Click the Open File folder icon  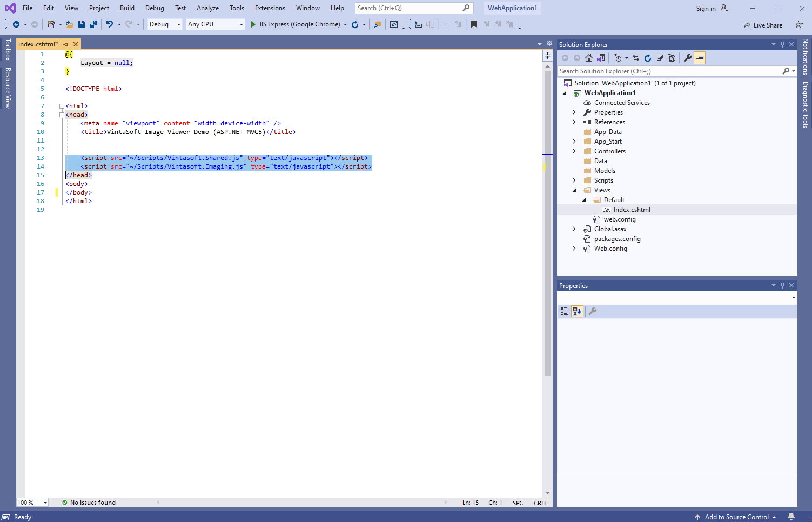click(69, 24)
